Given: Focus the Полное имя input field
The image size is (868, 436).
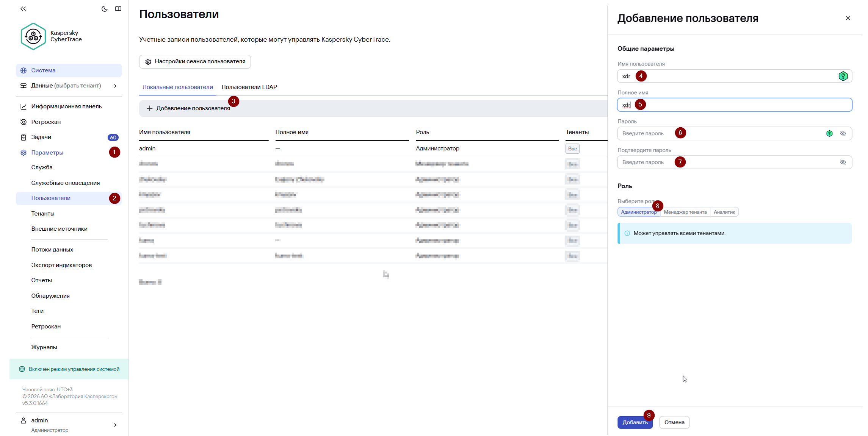Looking at the screenshot, I should click(735, 105).
